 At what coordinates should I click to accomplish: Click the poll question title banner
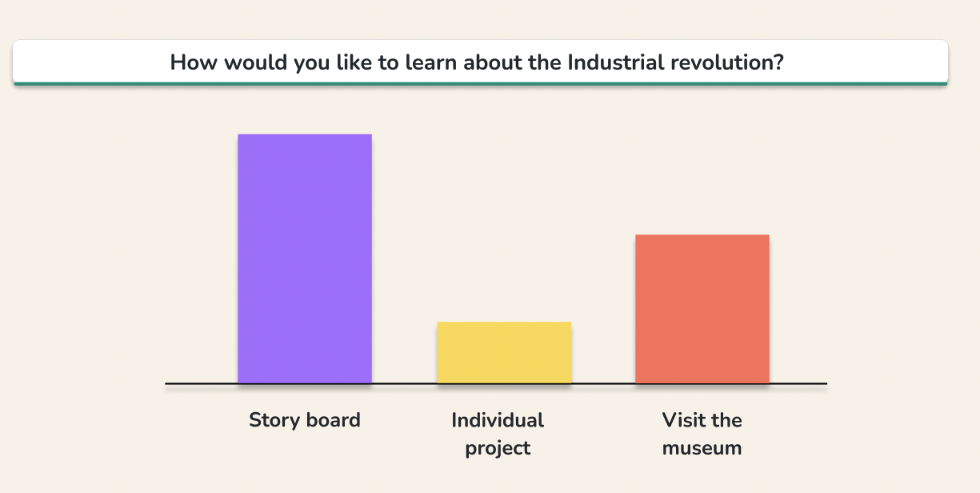point(480,62)
